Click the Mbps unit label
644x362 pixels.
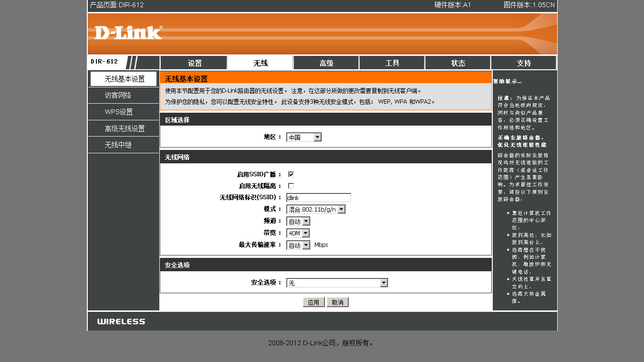tap(321, 245)
